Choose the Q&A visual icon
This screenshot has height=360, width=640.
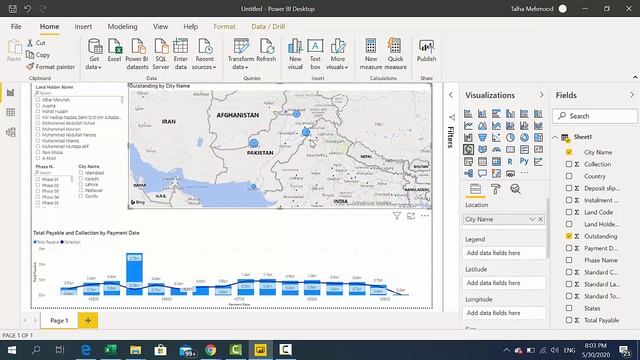482,173
